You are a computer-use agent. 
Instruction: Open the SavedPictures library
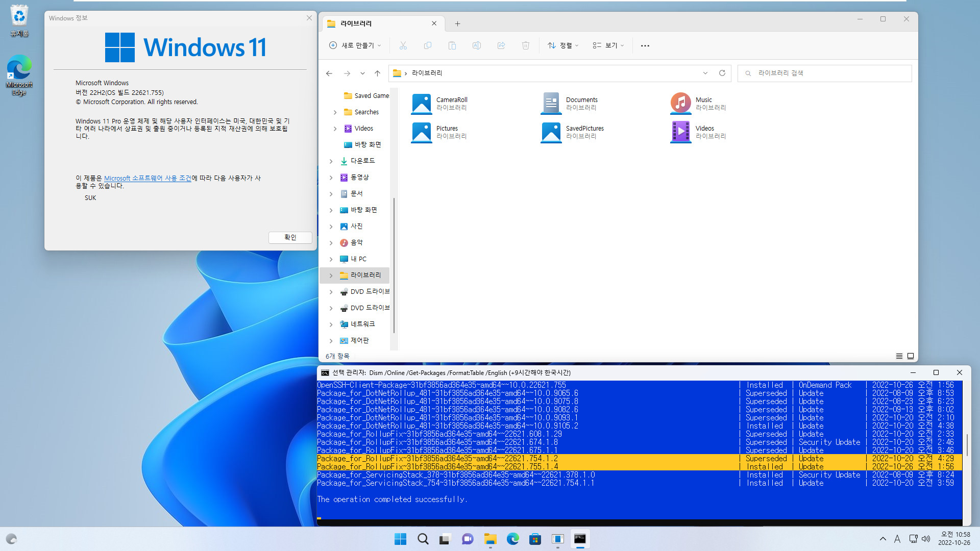click(x=572, y=132)
